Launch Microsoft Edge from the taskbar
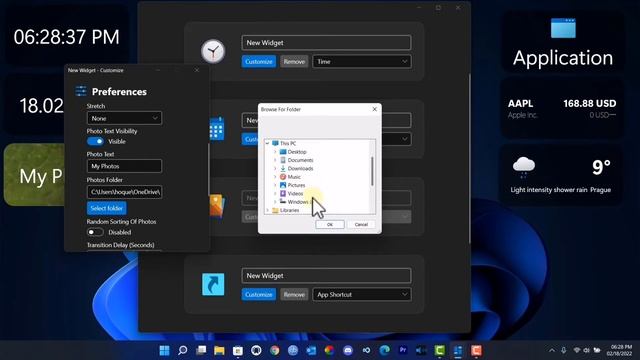Image resolution: width=640 pixels, height=360 pixels. click(384, 350)
